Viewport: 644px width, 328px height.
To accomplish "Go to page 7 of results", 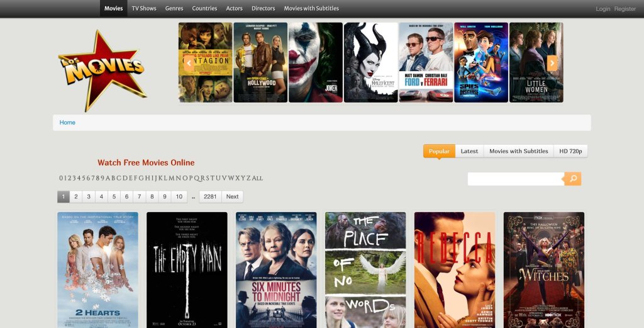I will 139,196.
